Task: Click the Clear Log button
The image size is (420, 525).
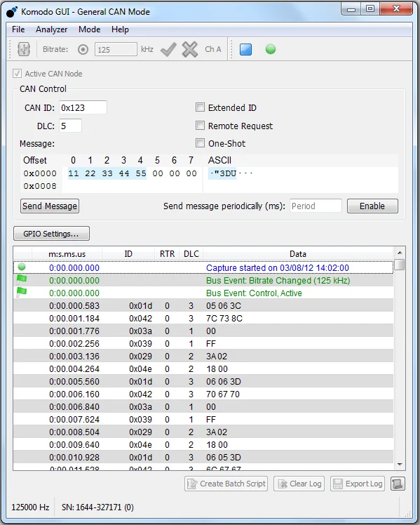Action: 299,484
